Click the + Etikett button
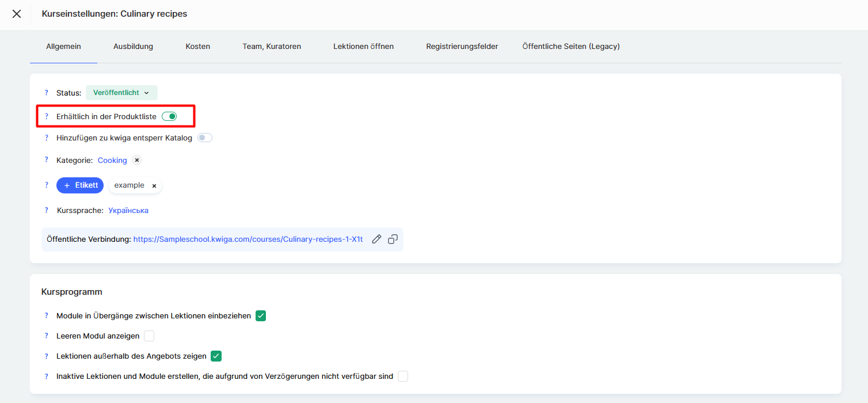868x403 pixels. [80, 185]
